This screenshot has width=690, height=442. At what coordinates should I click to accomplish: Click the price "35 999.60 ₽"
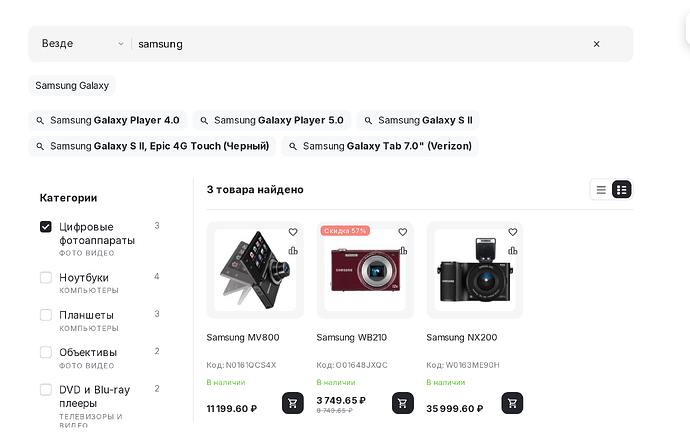455,409
